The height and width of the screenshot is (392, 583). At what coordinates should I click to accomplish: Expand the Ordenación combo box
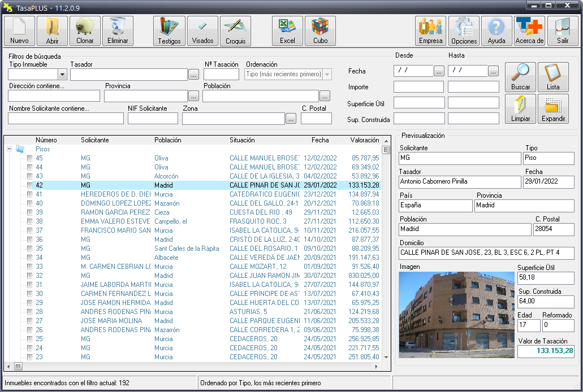click(x=327, y=75)
